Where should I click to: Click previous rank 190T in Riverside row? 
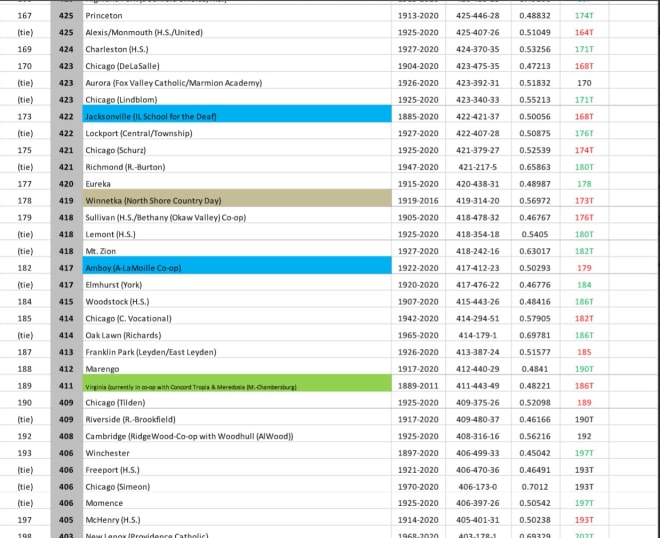pyautogui.click(x=584, y=420)
